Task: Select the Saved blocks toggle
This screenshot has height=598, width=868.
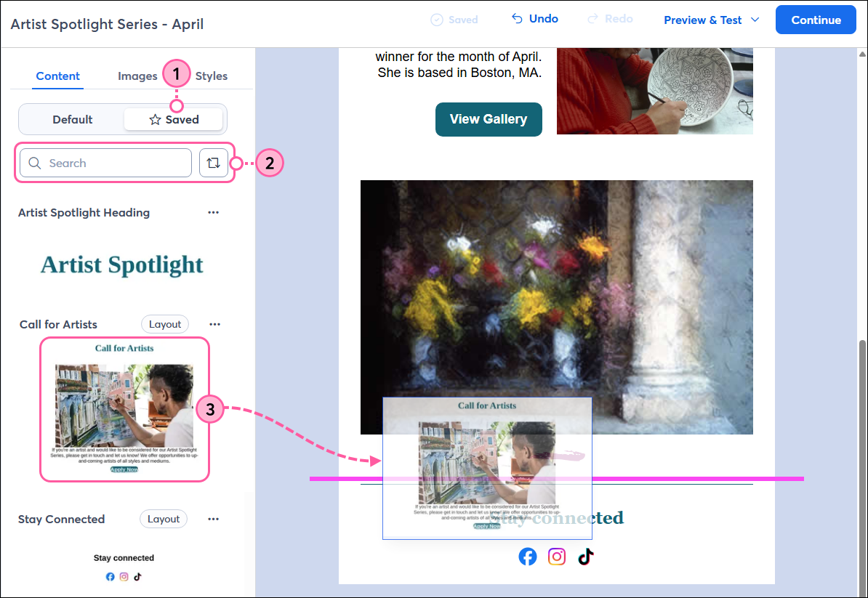Action: [x=173, y=119]
